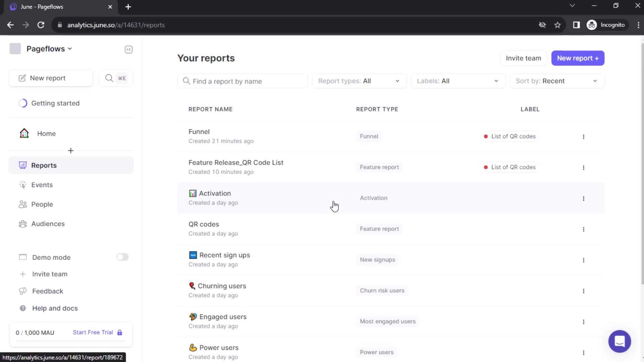Open Chrome three-dot menu
Image resolution: width=644 pixels, height=362 pixels.
click(x=638, y=25)
